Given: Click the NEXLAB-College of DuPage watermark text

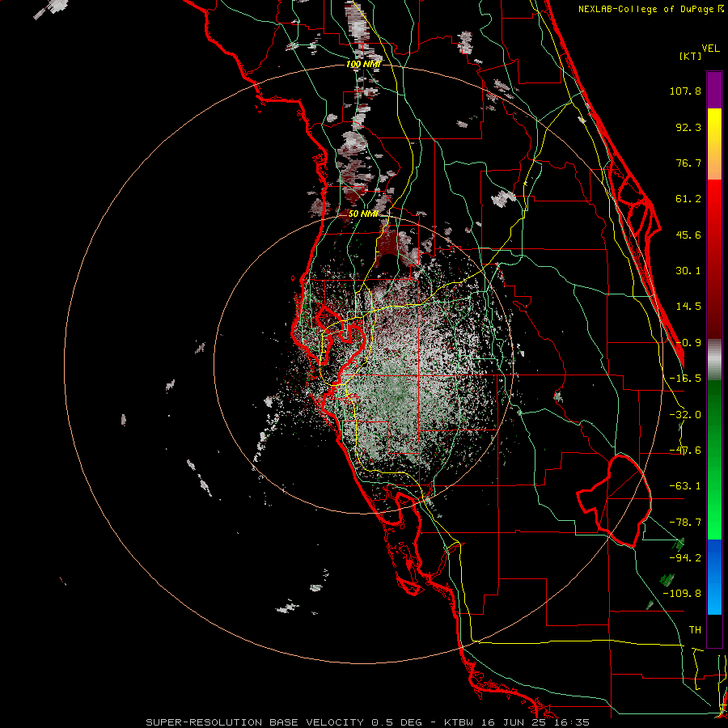Looking at the screenshot, I should point(650,9).
